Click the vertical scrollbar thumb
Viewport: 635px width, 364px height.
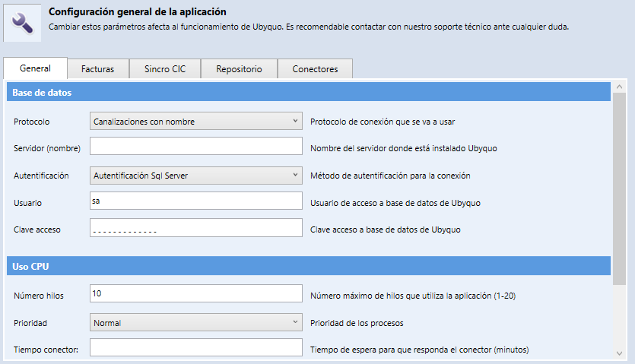click(619, 188)
